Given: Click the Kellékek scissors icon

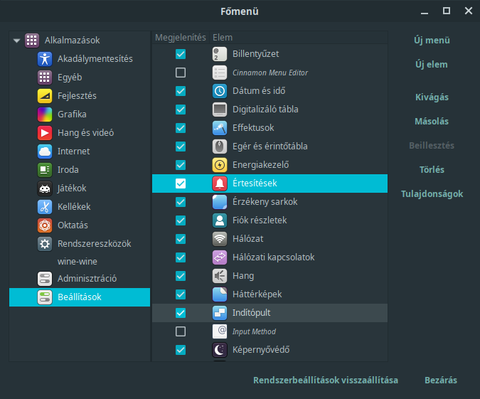Looking at the screenshot, I should tap(45, 207).
